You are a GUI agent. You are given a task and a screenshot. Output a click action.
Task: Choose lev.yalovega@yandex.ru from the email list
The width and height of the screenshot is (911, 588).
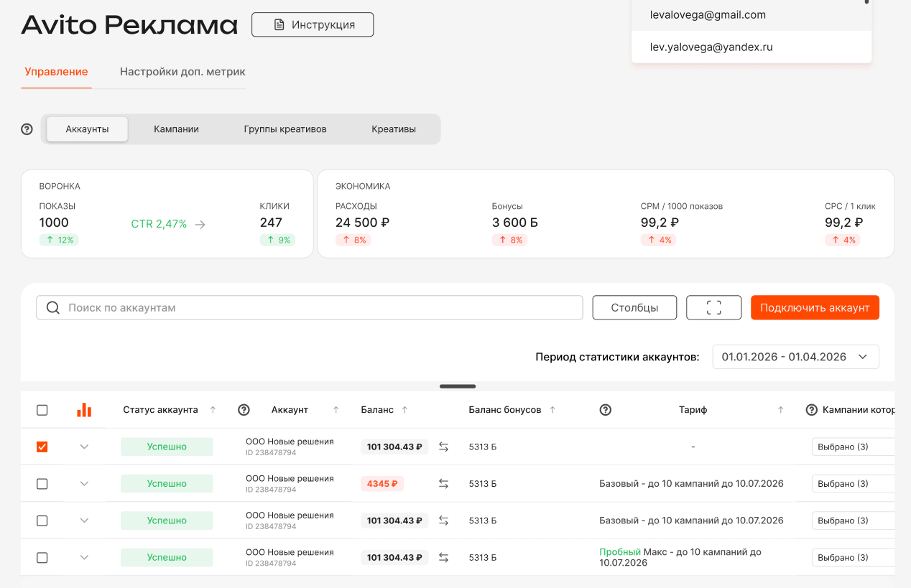pyautogui.click(x=752, y=47)
